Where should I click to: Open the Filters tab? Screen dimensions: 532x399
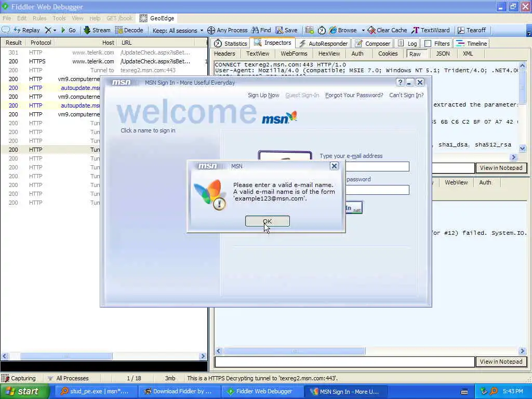click(x=437, y=44)
